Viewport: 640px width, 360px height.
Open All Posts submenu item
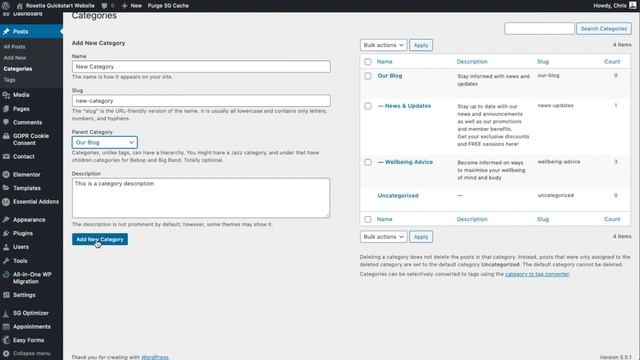[x=14, y=47]
